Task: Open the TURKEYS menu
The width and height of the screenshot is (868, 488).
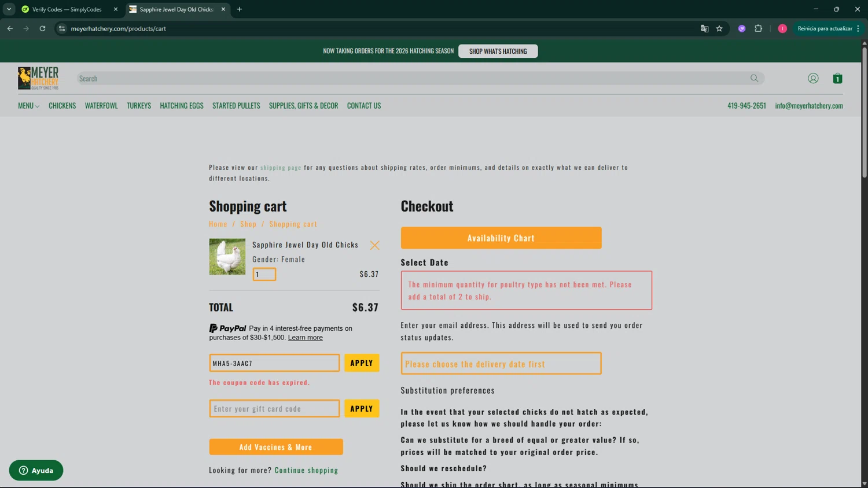Action: click(139, 106)
